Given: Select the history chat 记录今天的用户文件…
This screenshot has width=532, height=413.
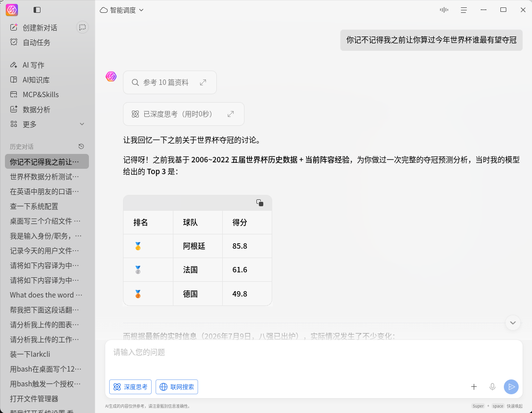Looking at the screenshot, I should click(47, 251).
